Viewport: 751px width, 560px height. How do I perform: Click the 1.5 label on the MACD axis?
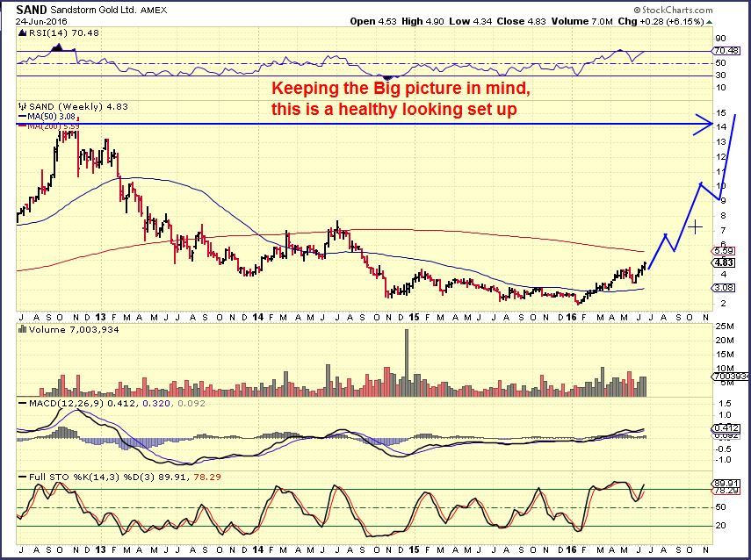(x=726, y=404)
